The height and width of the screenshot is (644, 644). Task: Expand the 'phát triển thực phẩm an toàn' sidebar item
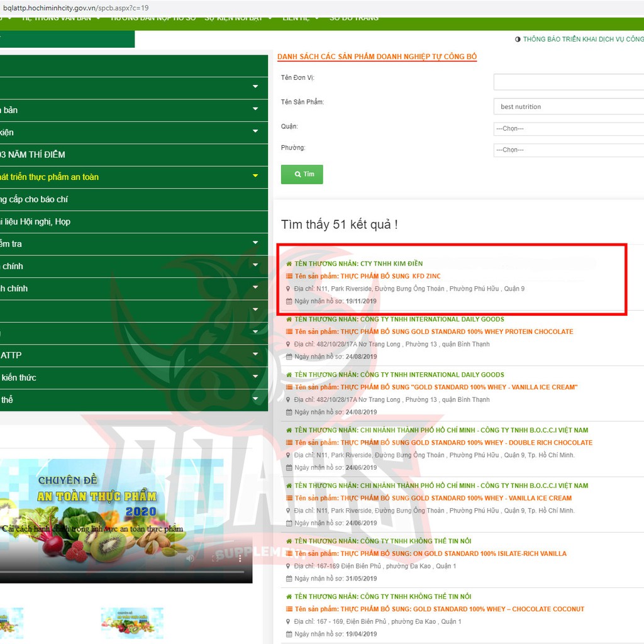(255, 177)
